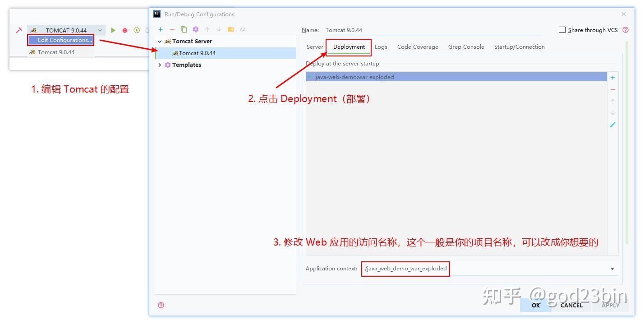Remove the java-web-demo artifact with minus icon
The image size is (644, 325).
(612, 89)
